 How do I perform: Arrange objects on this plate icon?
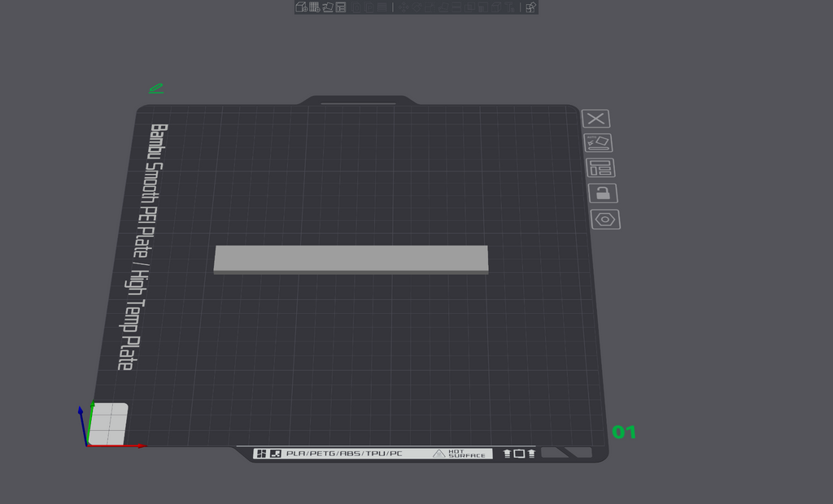(600, 167)
